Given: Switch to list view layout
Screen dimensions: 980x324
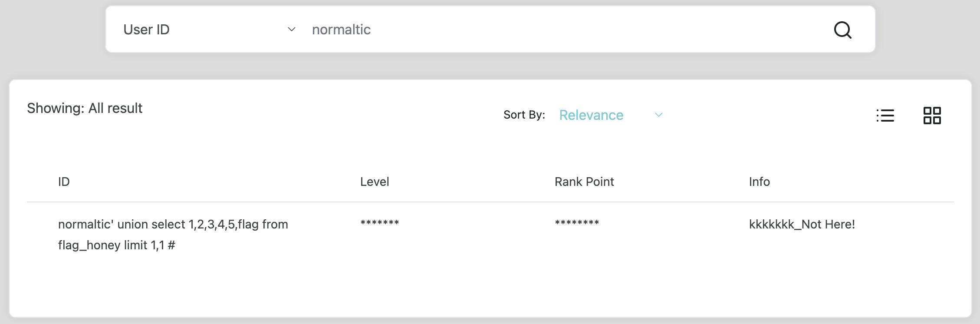Looking at the screenshot, I should (885, 116).
